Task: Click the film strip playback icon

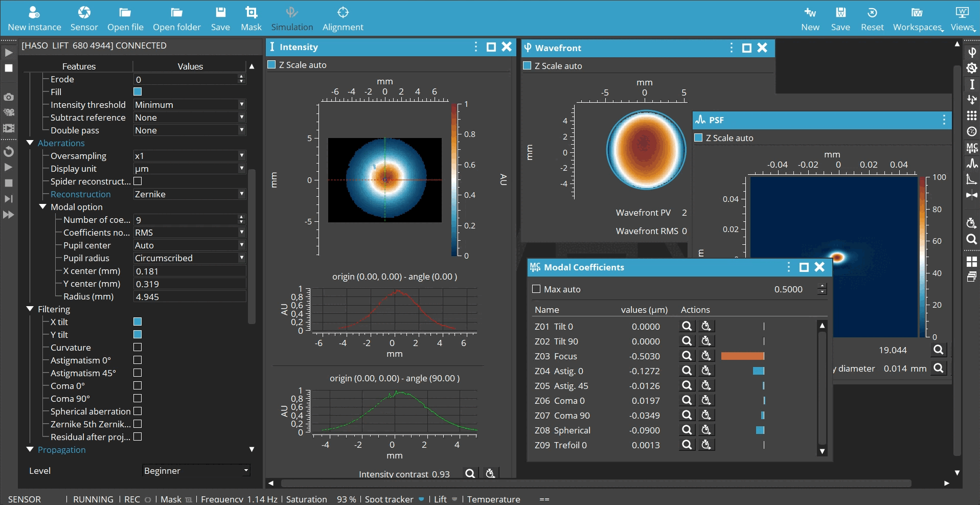Action: click(x=9, y=128)
